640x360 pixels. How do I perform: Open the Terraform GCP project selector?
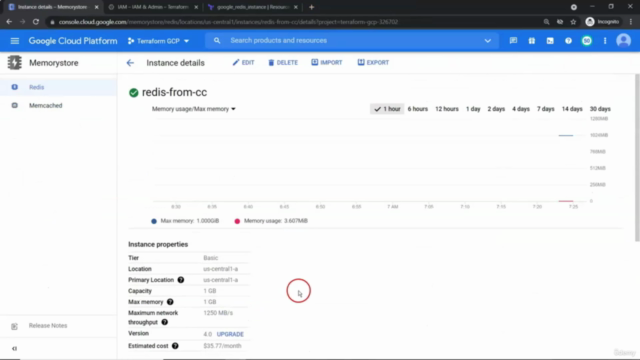(158, 41)
